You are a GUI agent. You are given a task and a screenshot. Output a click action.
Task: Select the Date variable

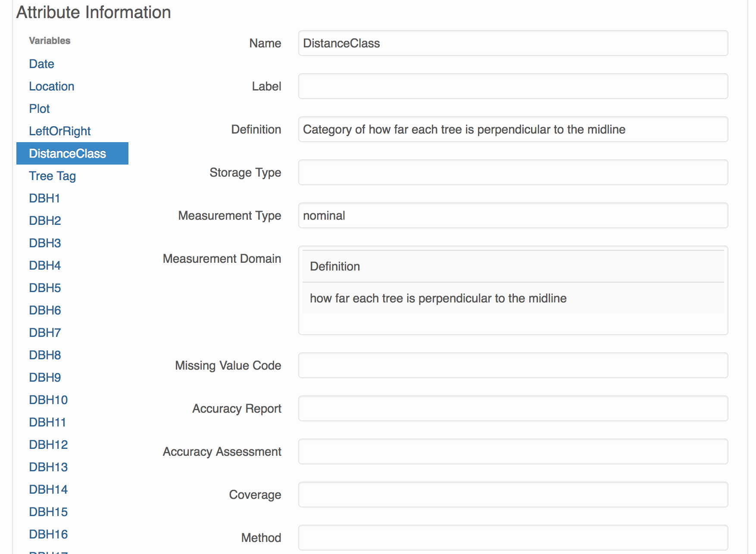click(x=41, y=64)
